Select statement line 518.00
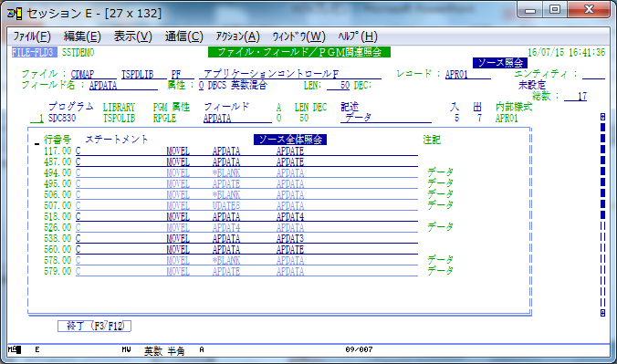The height and width of the screenshot is (364, 617). [246, 217]
